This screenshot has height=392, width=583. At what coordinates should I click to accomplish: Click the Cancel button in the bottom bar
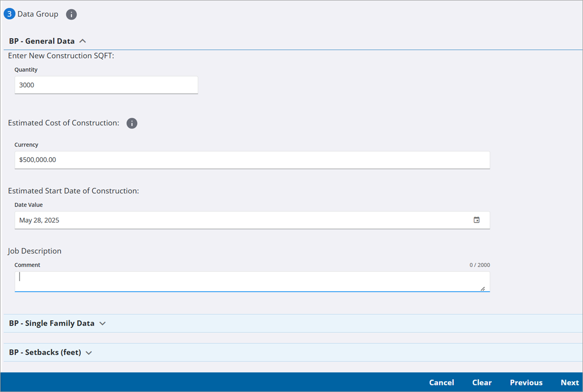(x=442, y=382)
